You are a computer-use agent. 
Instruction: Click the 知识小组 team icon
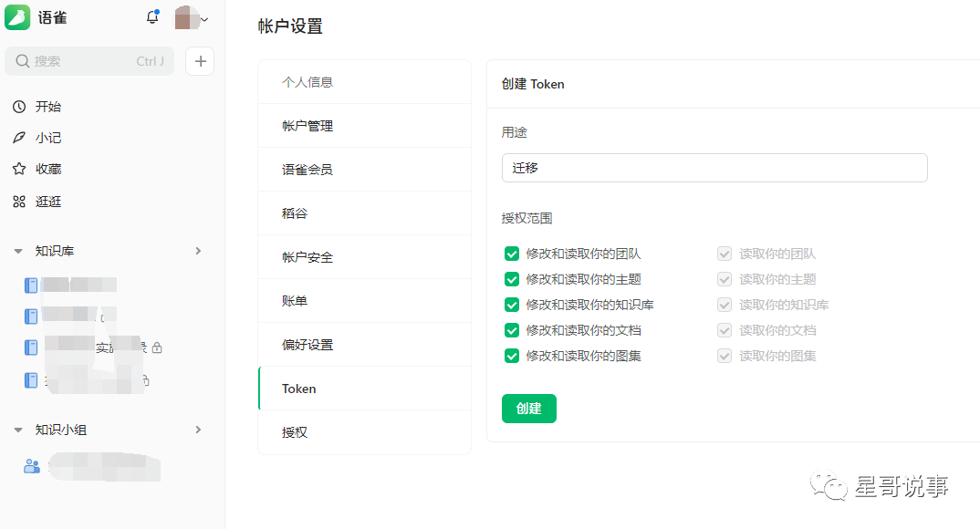click(x=31, y=465)
